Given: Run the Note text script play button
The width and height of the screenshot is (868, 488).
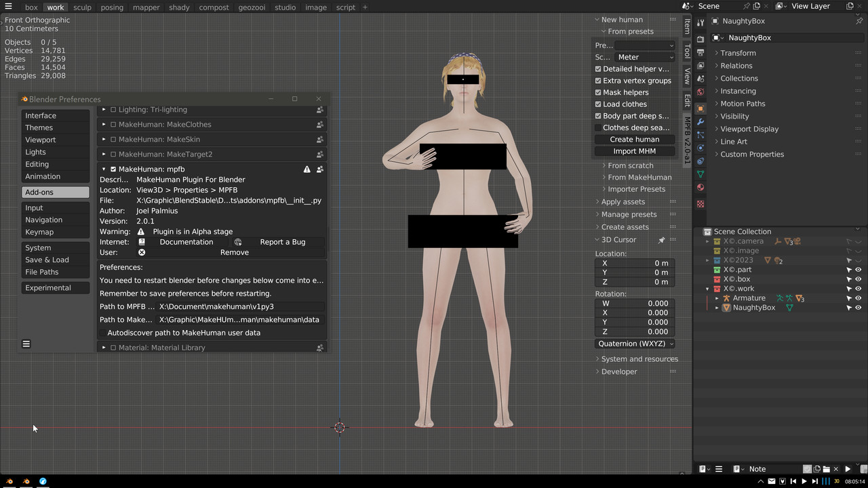Looking at the screenshot, I should tap(848, 469).
